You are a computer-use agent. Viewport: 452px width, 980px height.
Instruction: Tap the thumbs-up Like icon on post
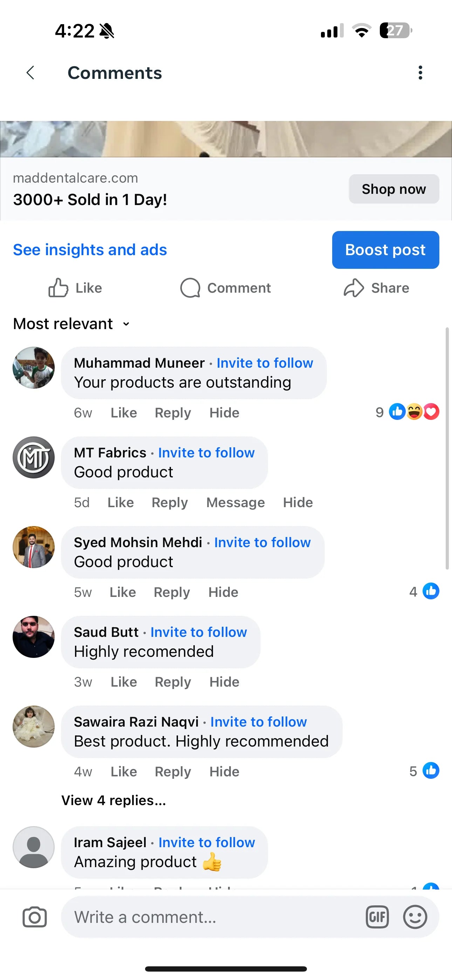pyautogui.click(x=58, y=288)
